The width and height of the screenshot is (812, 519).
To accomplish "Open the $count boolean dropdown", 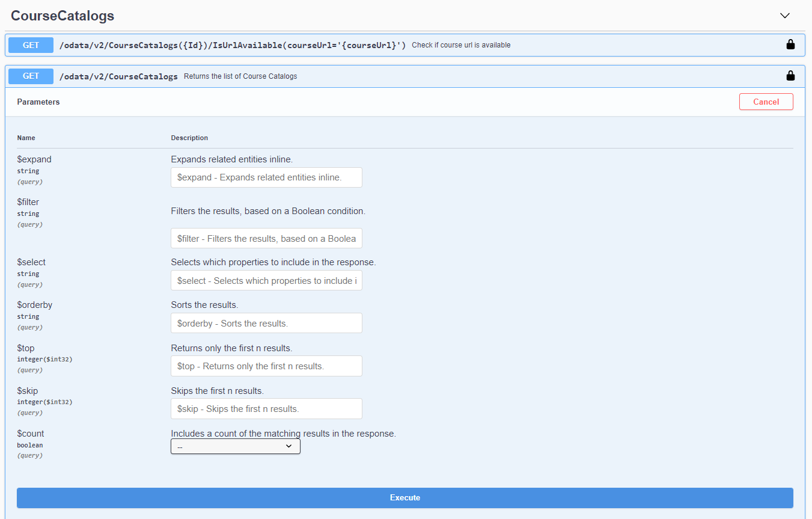I will point(235,446).
